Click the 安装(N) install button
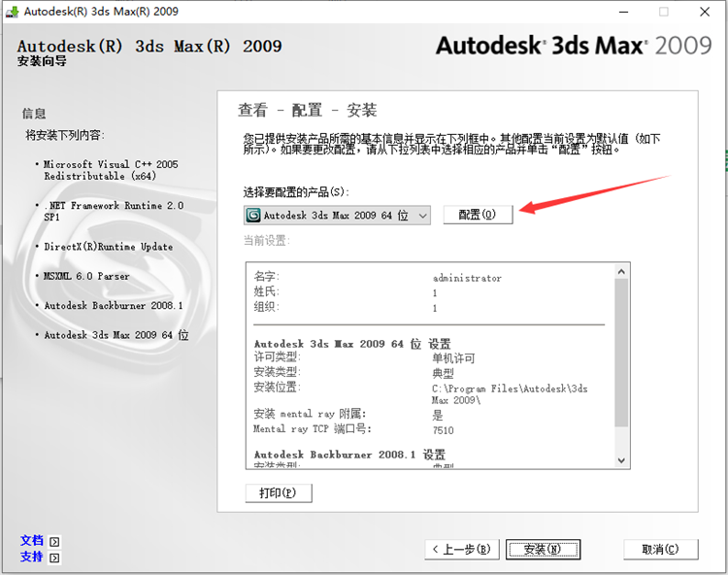This screenshot has width=728, height=575. (x=543, y=550)
